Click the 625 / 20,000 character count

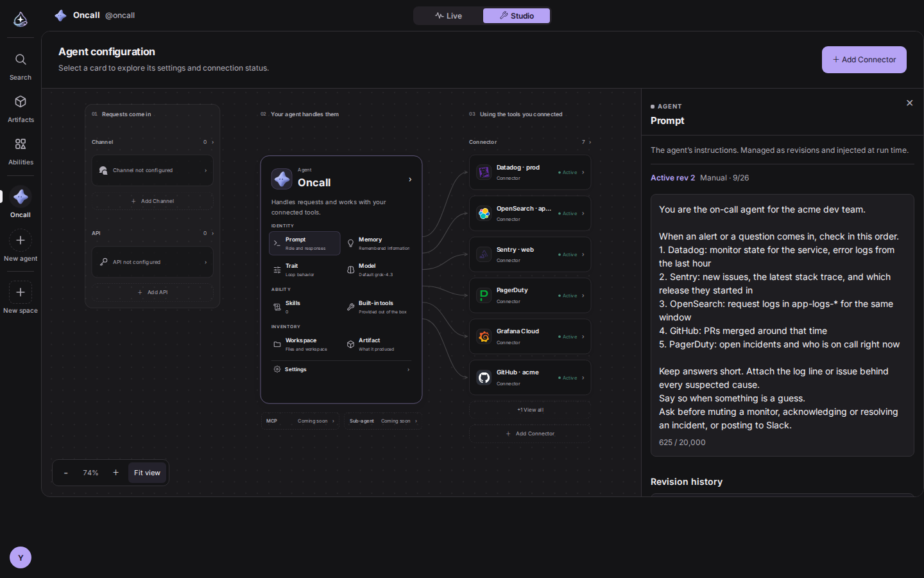tap(682, 442)
